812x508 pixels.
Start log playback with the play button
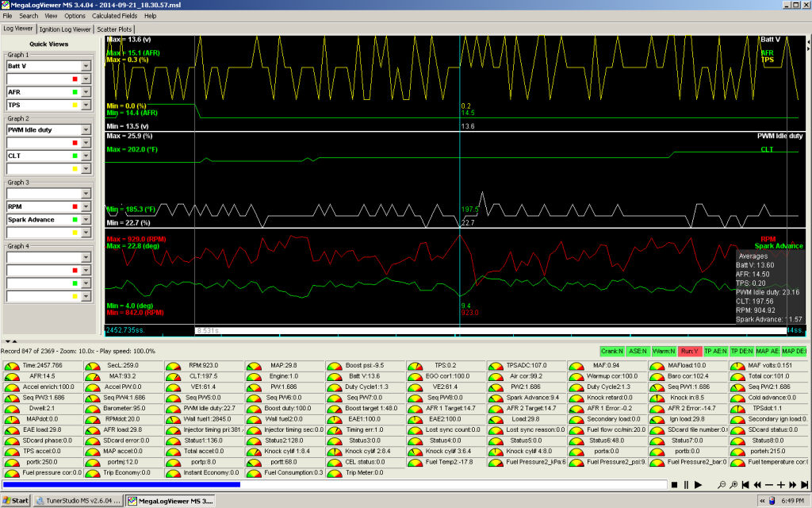click(x=698, y=484)
